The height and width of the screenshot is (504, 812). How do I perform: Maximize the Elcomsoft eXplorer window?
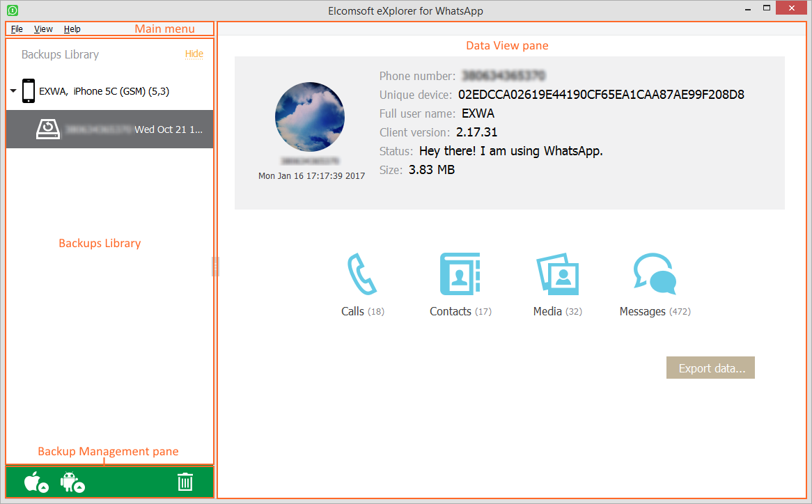(x=767, y=8)
